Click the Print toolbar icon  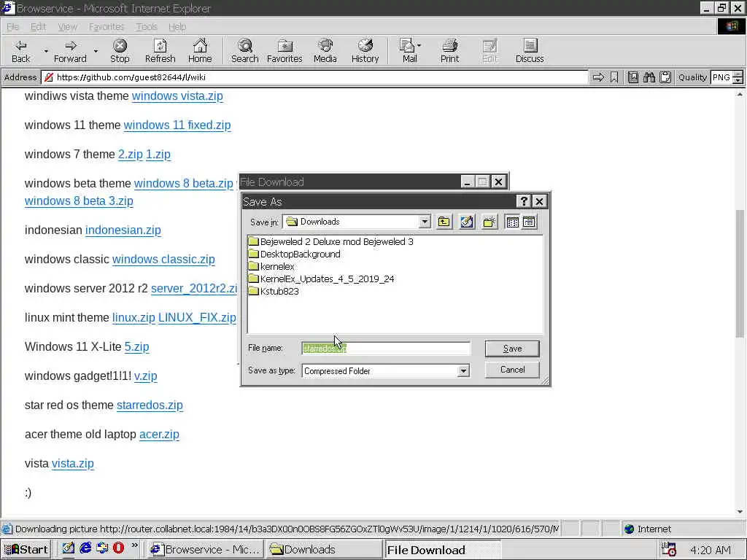[x=449, y=51]
